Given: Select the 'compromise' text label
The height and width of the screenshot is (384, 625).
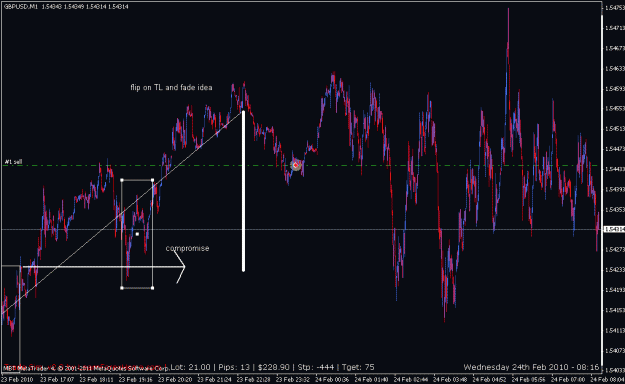Looking at the screenshot, I should pyautogui.click(x=187, y=248).
